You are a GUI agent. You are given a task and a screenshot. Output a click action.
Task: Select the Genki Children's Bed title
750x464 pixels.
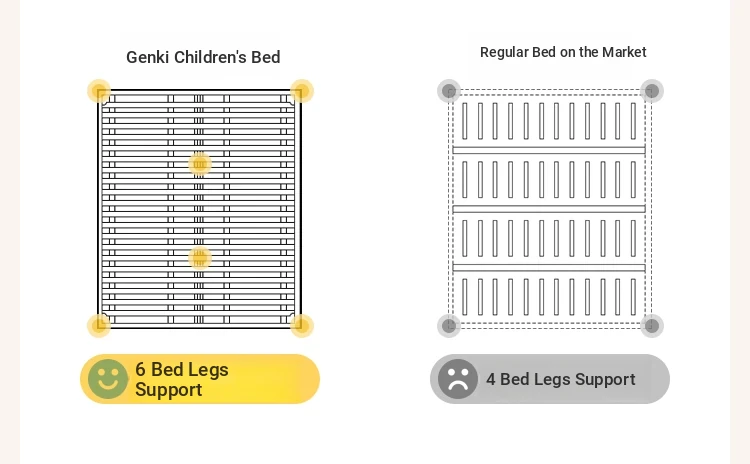[x=203, y=57]
